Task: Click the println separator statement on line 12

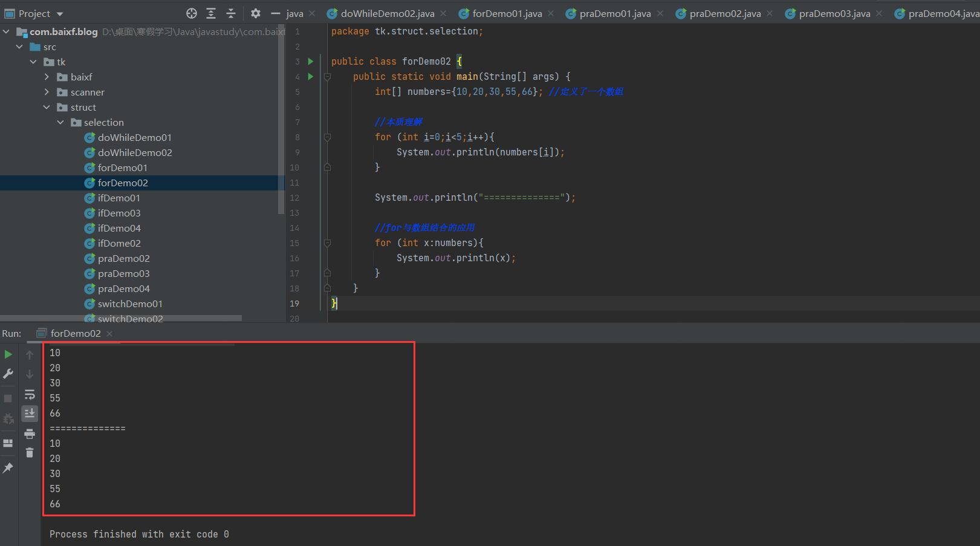Action: (475, 198)
